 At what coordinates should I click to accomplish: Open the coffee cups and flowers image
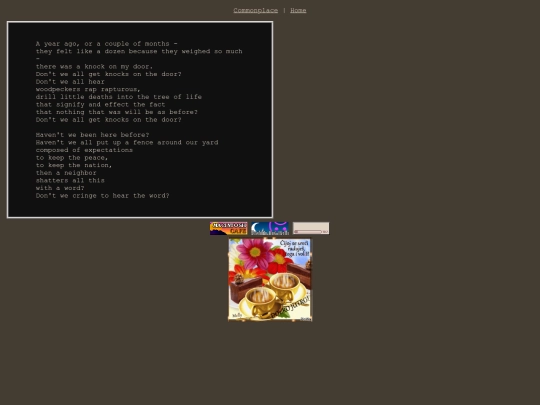coord(270,279)
